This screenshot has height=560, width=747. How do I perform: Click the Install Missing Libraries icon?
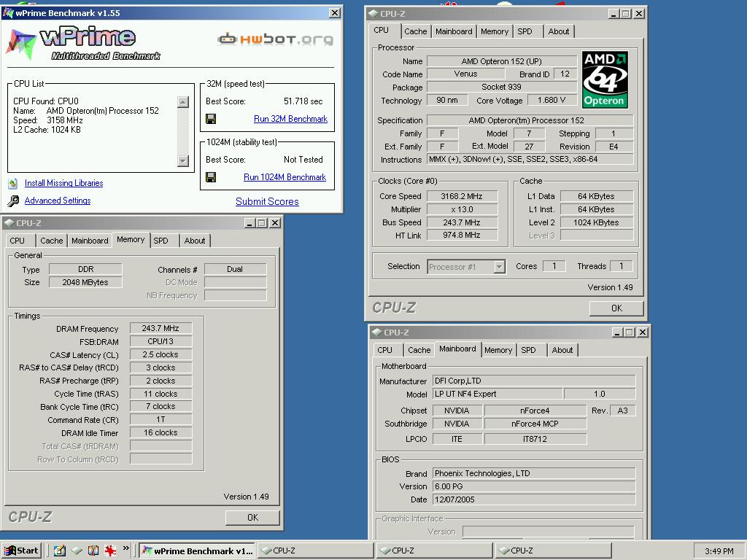[13, 183]
